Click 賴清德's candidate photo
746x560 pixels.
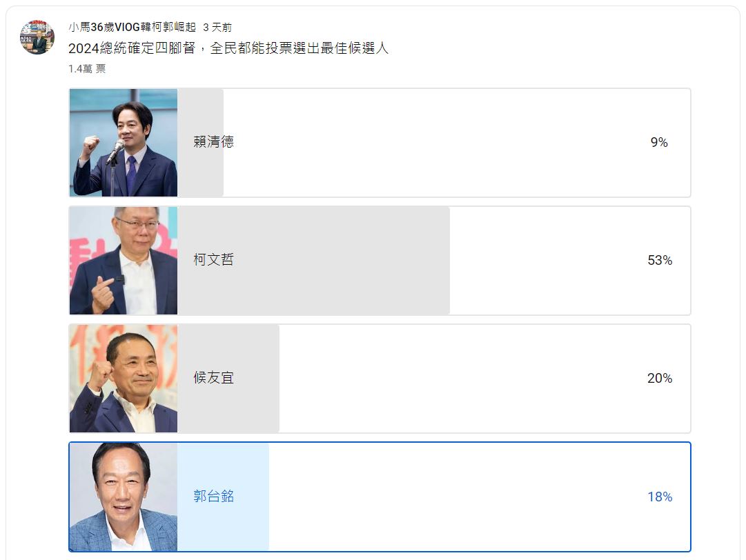coord(123,142)
